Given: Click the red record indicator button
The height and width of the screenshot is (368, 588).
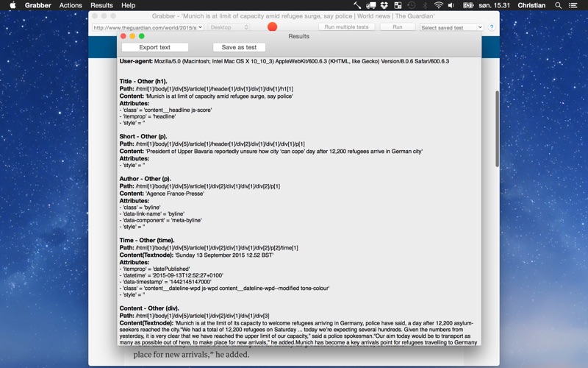Looking at the screenshot, I should [x=272, y=27].
